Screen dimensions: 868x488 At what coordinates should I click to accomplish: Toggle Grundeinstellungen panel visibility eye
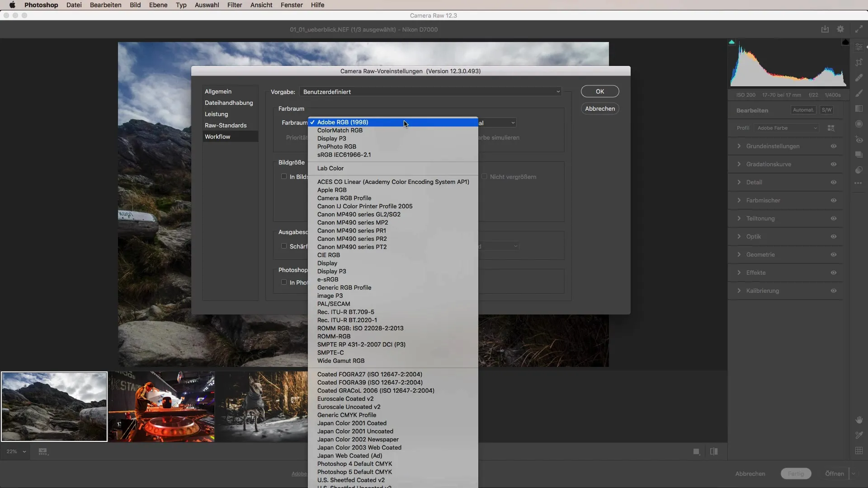point(834,146)
